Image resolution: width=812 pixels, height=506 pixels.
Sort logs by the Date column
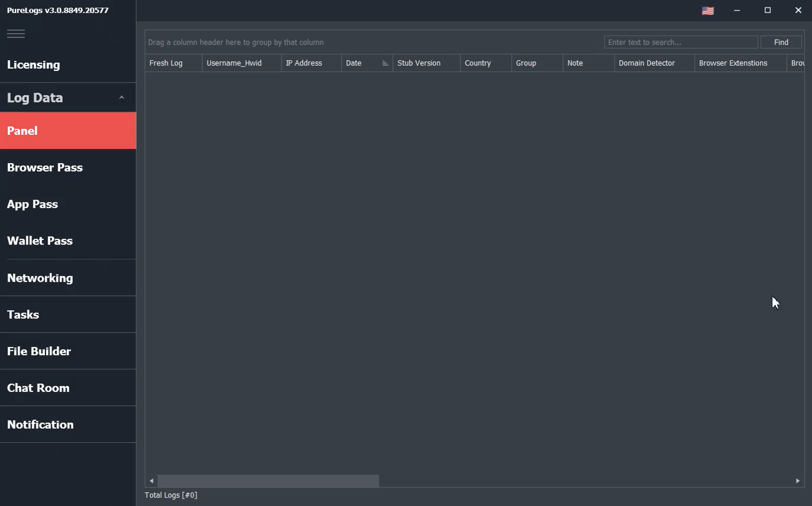click(x=354, y=63)
